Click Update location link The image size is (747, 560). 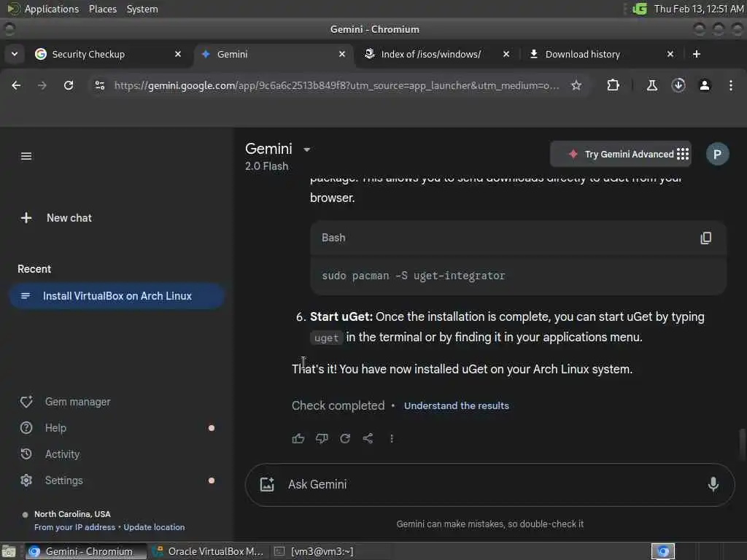tap(154, 527)
